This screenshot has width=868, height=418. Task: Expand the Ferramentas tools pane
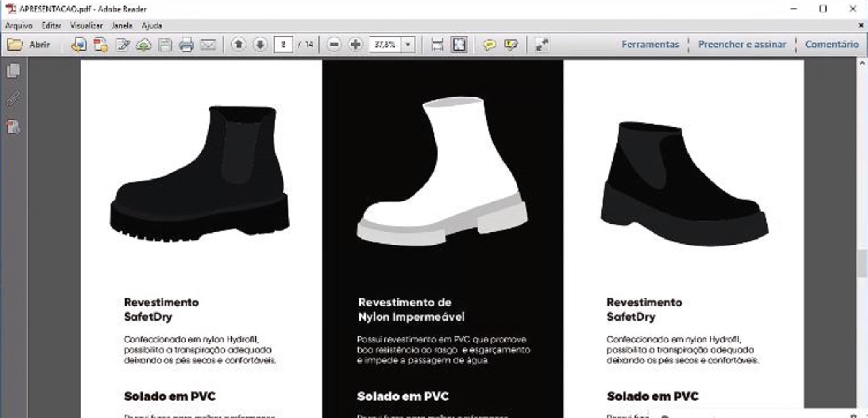point(650,44)
